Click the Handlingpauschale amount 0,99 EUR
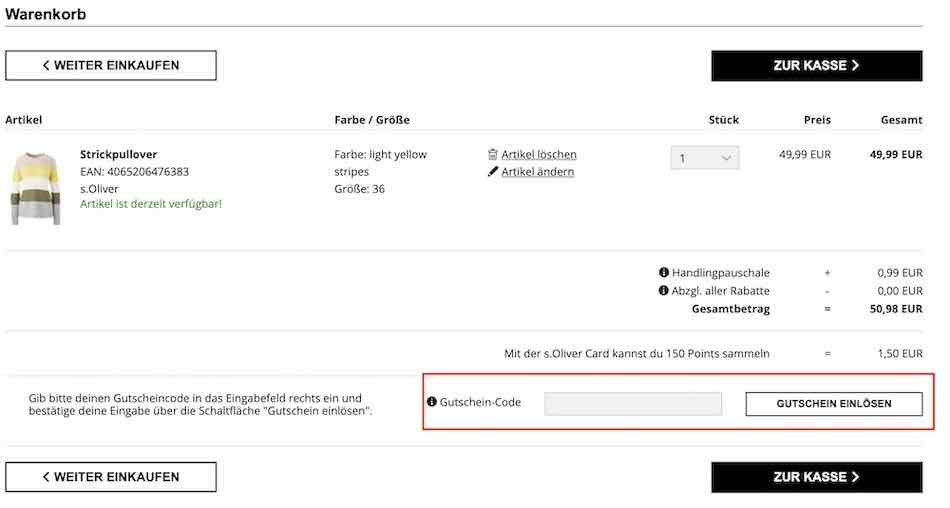Screen dimensions: 950x508 tap(900, 273)
